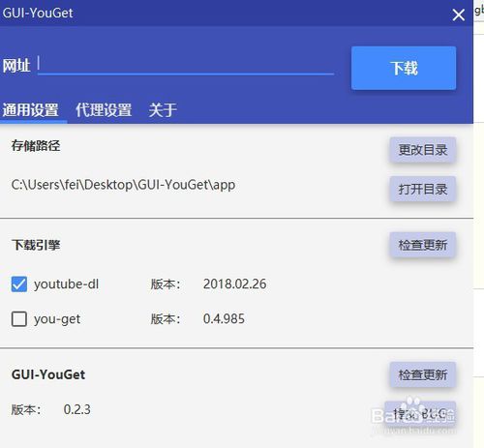Uncheck the youtube-dl engine checkbox
Screen dimensions: 484x448
pyautogui.click(x=19, y=284)
